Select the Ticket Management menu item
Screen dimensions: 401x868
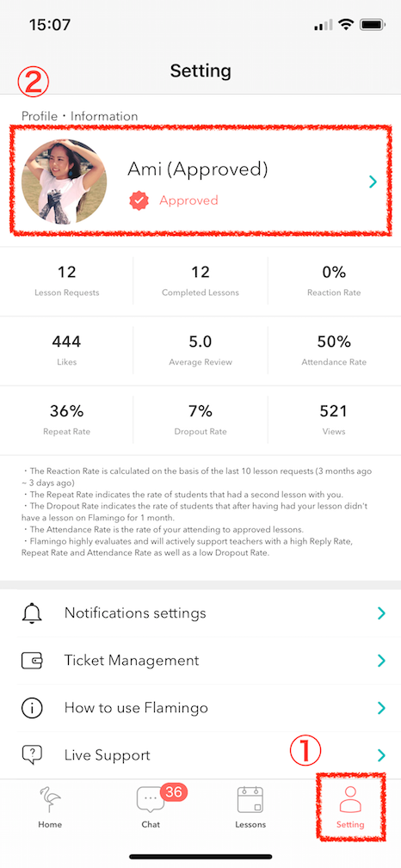point(200,661)
